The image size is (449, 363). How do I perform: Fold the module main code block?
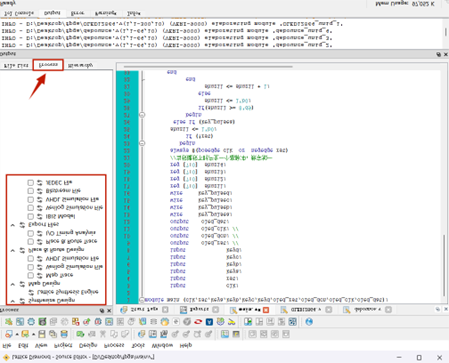tap(142, 300)
